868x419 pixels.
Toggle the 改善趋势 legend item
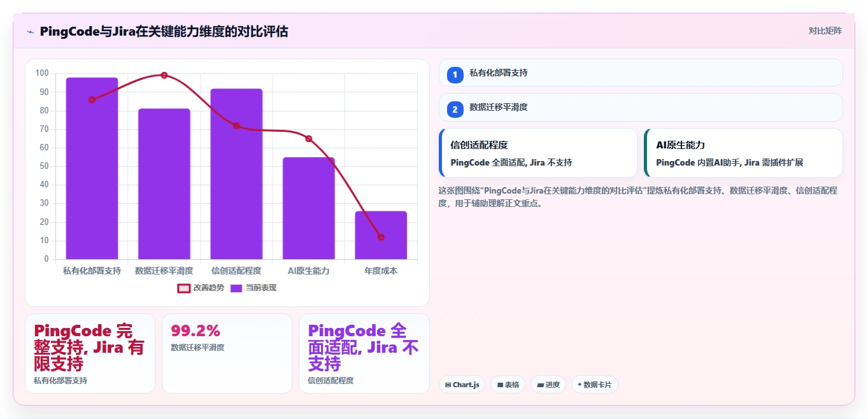pyautogui.click(x=201, y=288)
